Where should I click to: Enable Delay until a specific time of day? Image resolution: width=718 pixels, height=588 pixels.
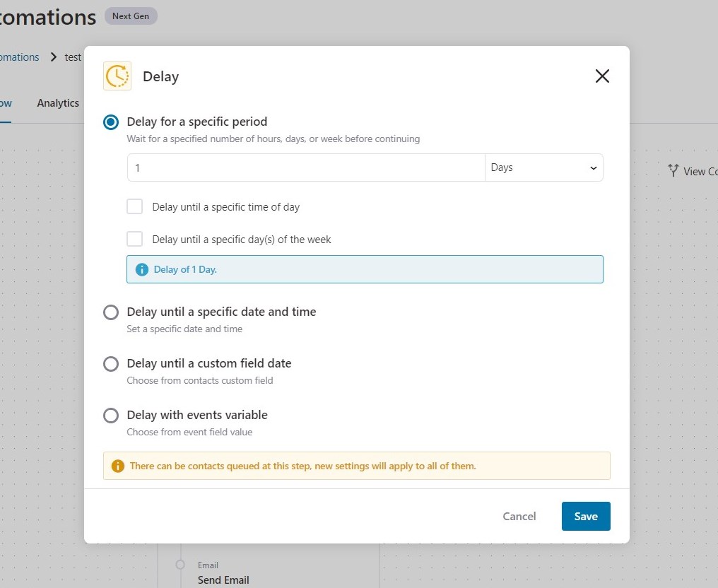(134, 206)
